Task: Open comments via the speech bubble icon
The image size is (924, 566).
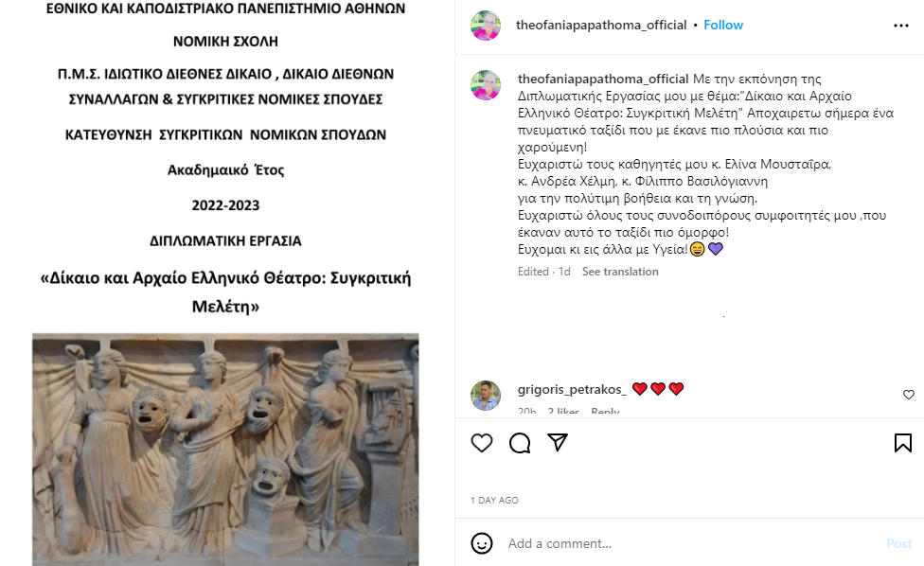Action: 520,443
